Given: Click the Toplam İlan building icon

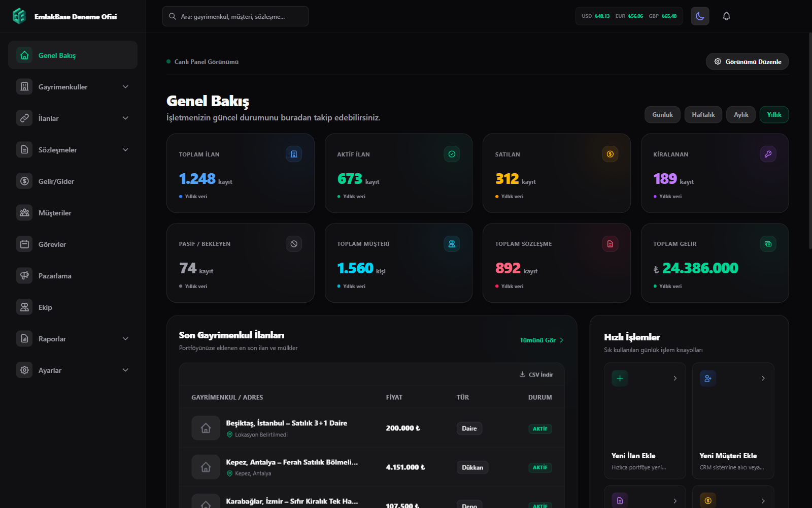Looking at the screenshot, I should 294,154.
